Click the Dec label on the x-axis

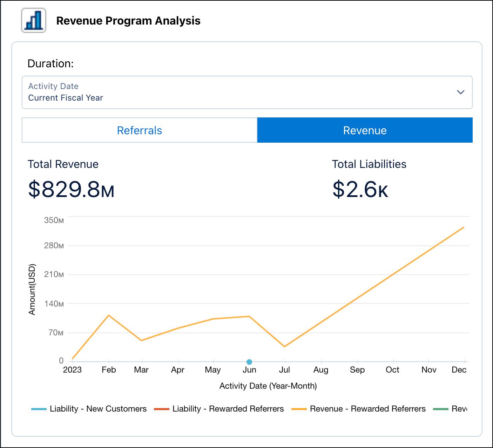point(460,370)
